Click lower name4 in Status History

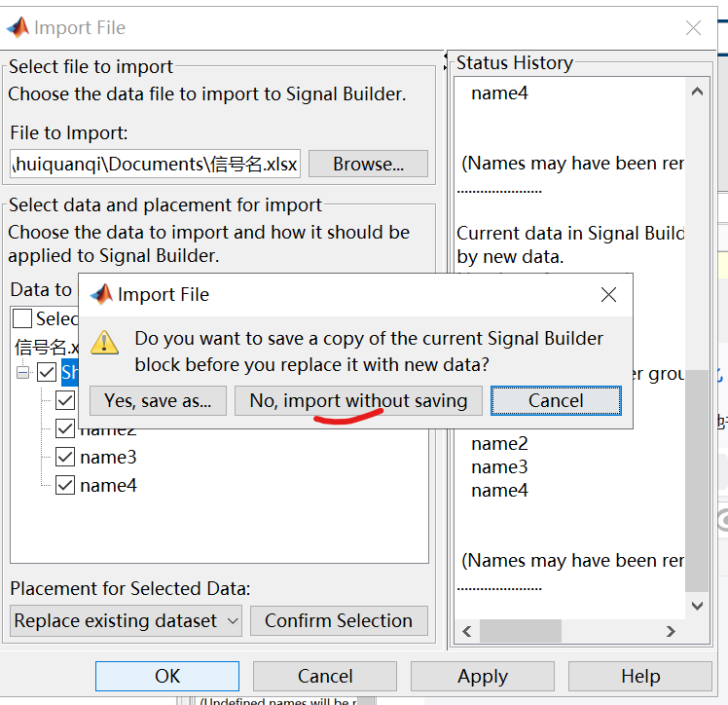pyautogui.click(x=499, y=491)
